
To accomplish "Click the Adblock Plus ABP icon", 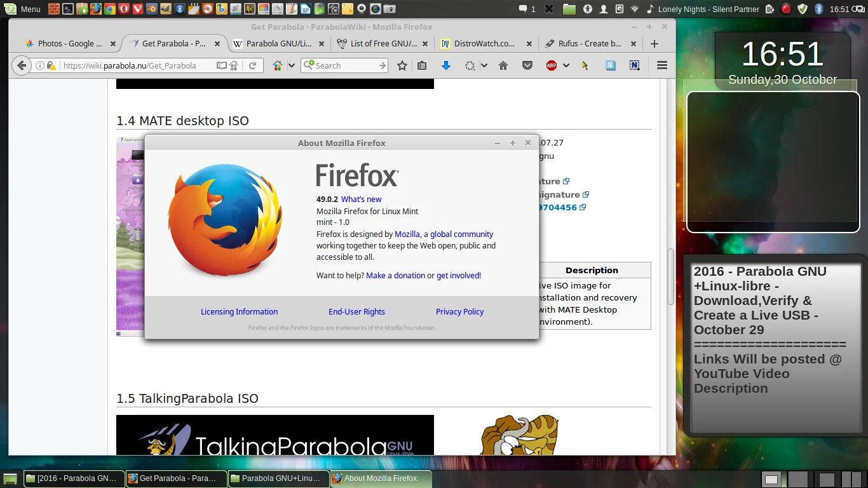I will 552,65.
